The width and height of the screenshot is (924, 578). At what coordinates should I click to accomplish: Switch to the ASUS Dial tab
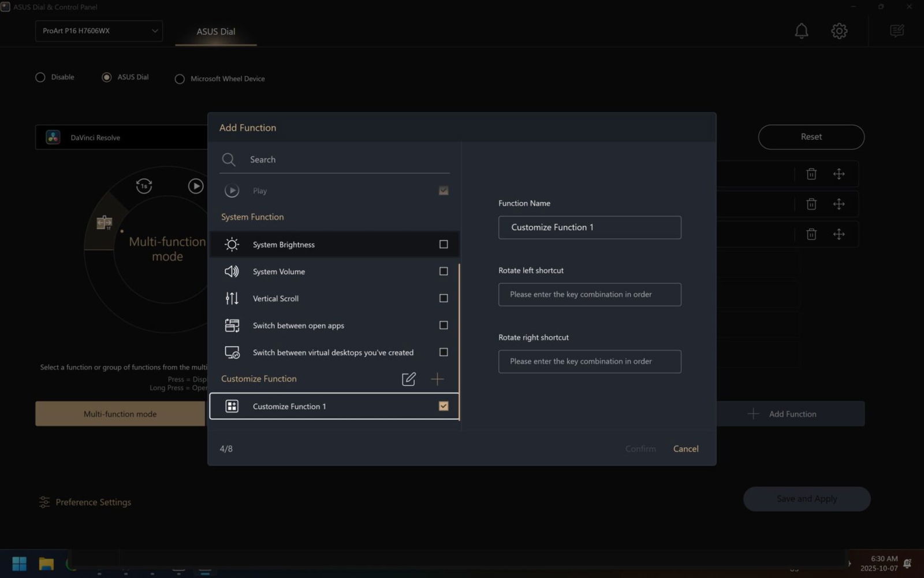click(x=215, y=32)
